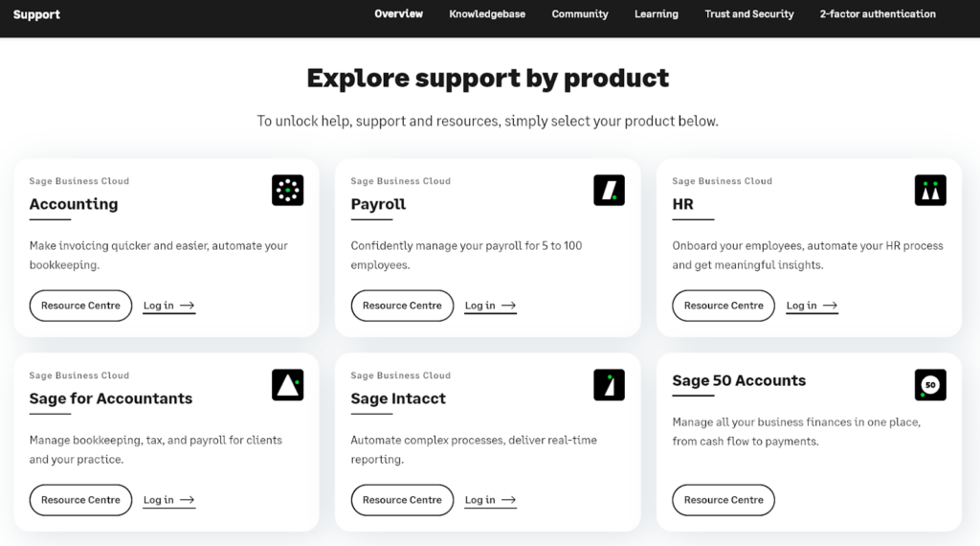
Task: Open Accounting Resource Centre
Action: (x=80, y=306)
